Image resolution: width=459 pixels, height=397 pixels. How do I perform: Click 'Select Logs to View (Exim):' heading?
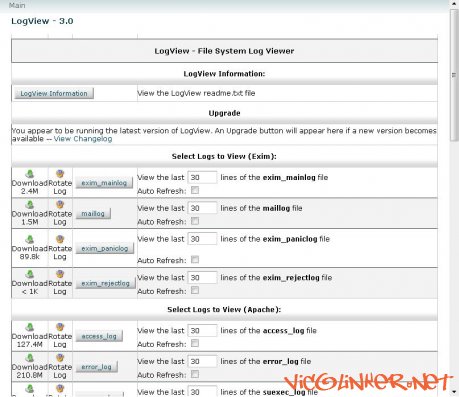pyautogui.click(x=224, y=156)
